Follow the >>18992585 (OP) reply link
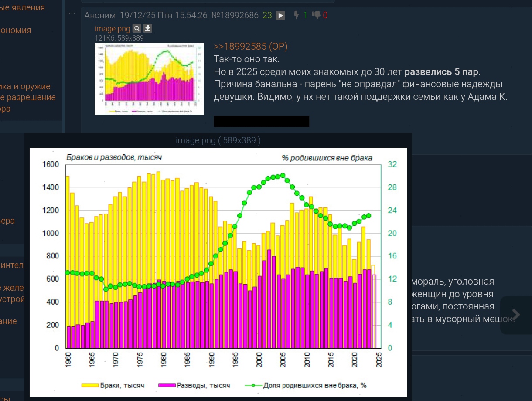Viewport: 532px width, 401px height. coord(250,47)
